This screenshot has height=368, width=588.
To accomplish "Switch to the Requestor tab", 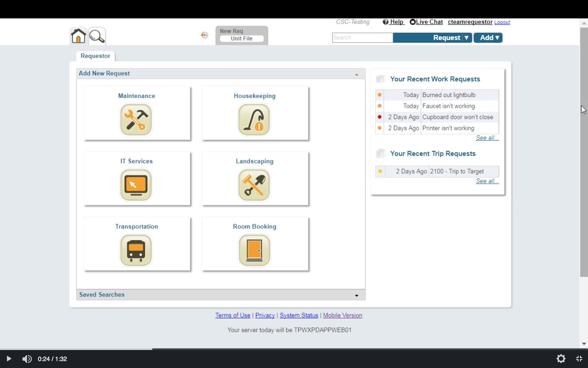I will click(x=95, y=56).
